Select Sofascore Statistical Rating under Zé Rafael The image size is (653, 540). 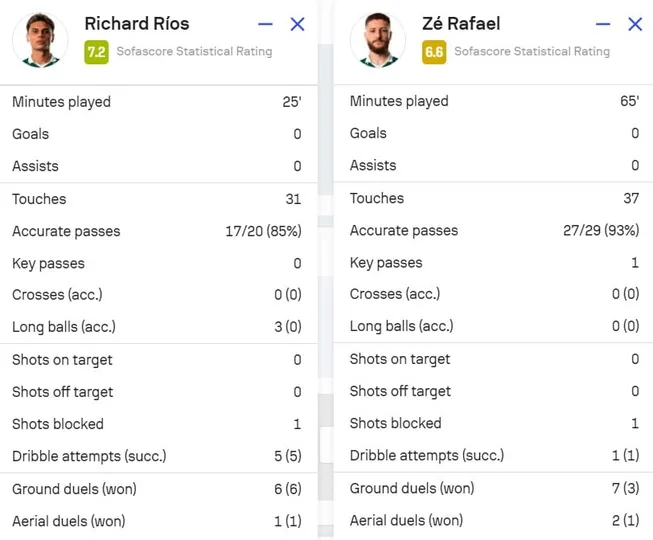click(x=532, y=51)
